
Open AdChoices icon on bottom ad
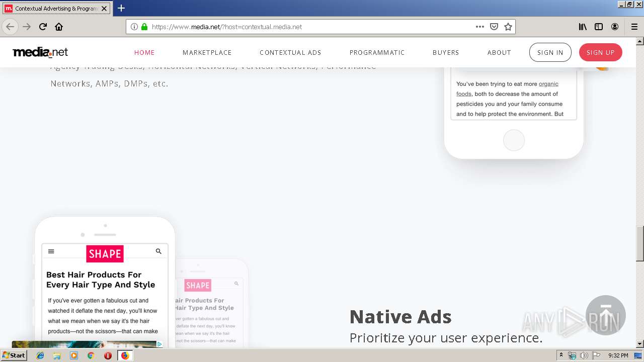159,344
